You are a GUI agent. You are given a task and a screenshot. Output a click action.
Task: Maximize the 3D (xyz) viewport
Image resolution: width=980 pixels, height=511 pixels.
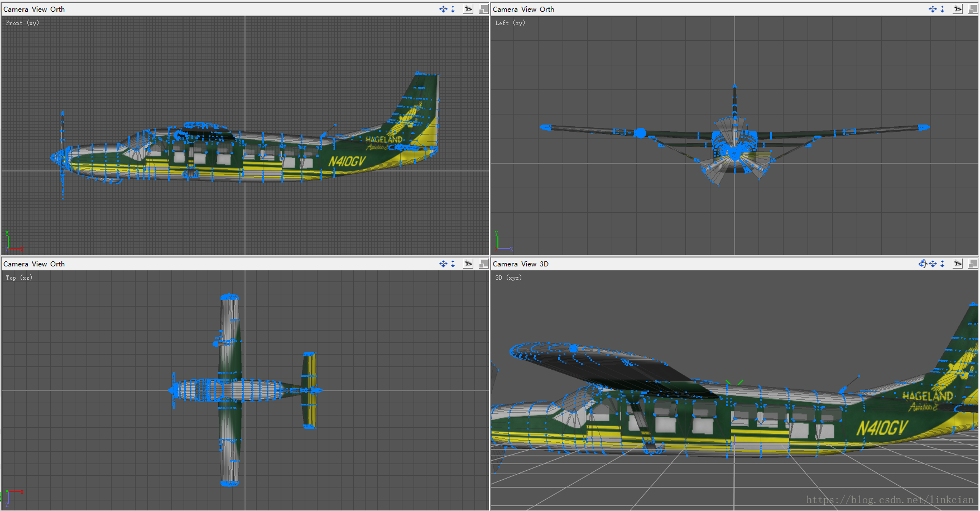(x=973, y=264)
